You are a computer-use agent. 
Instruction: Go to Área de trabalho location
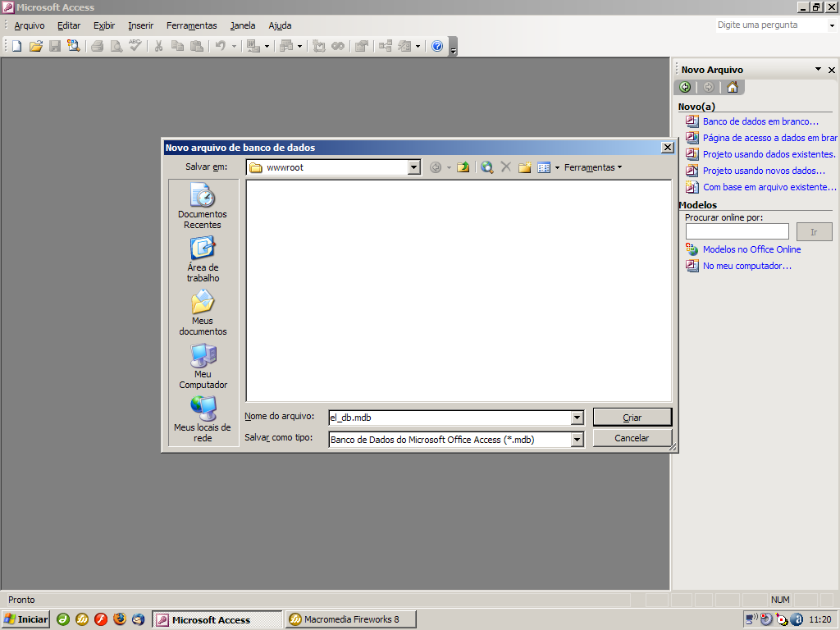[203, 260]
